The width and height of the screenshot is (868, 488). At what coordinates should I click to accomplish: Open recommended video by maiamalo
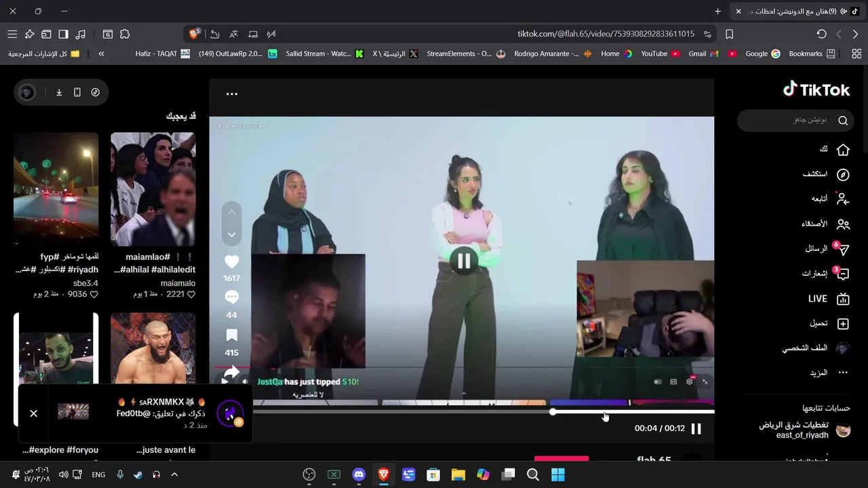(x=153, y=188)
